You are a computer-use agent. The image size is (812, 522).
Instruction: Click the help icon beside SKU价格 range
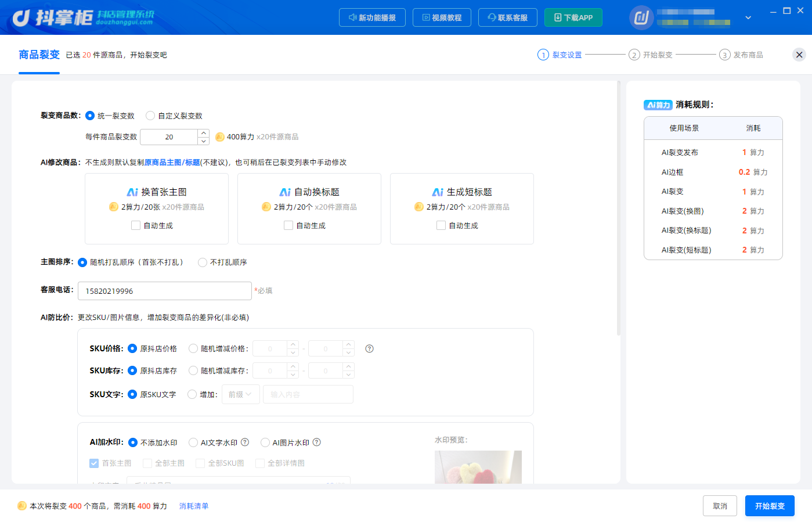click(369, 348)
